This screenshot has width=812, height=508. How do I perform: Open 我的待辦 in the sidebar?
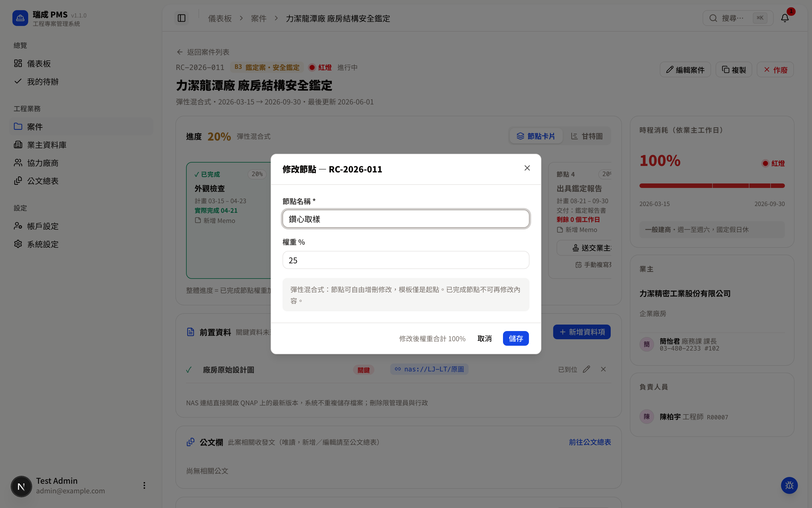click(x=81, y=82)
